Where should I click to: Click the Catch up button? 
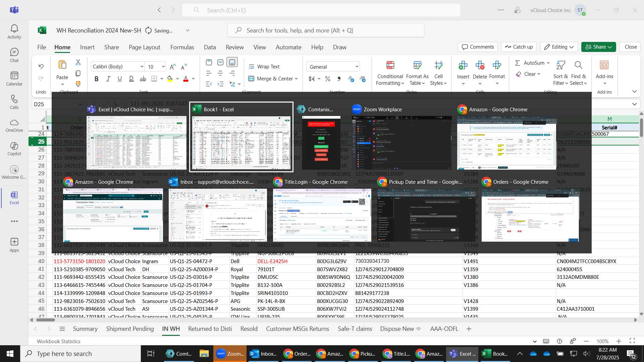pyautogui.click(x=519, y=47)
